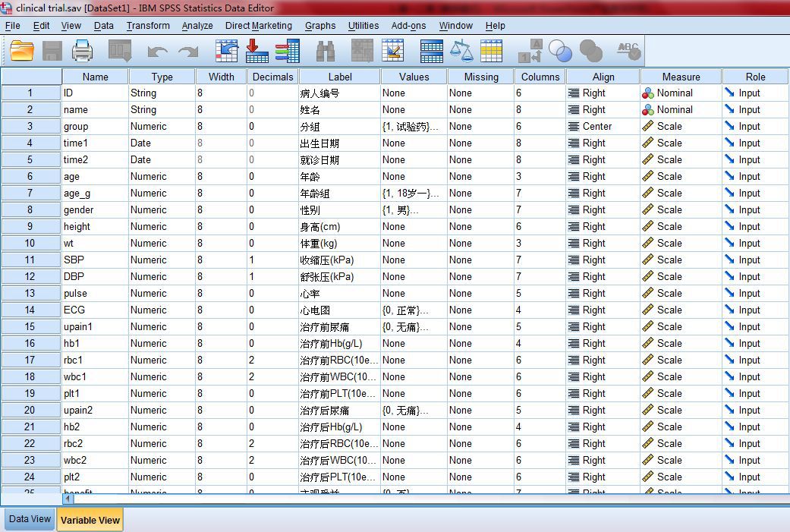Screen dimensions: 790x532
Task: Open Direct Marketing menu
Action: coord(259,26)
